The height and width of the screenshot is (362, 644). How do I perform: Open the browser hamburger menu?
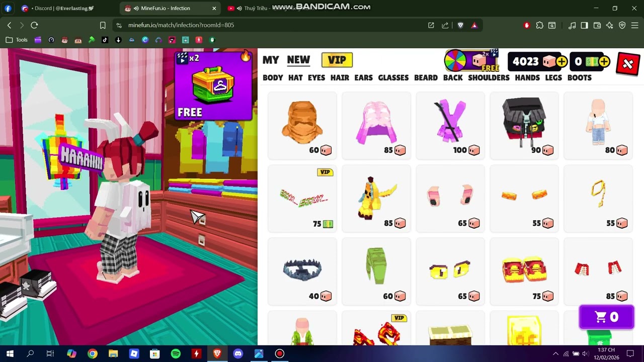click(x=634, y=25)
